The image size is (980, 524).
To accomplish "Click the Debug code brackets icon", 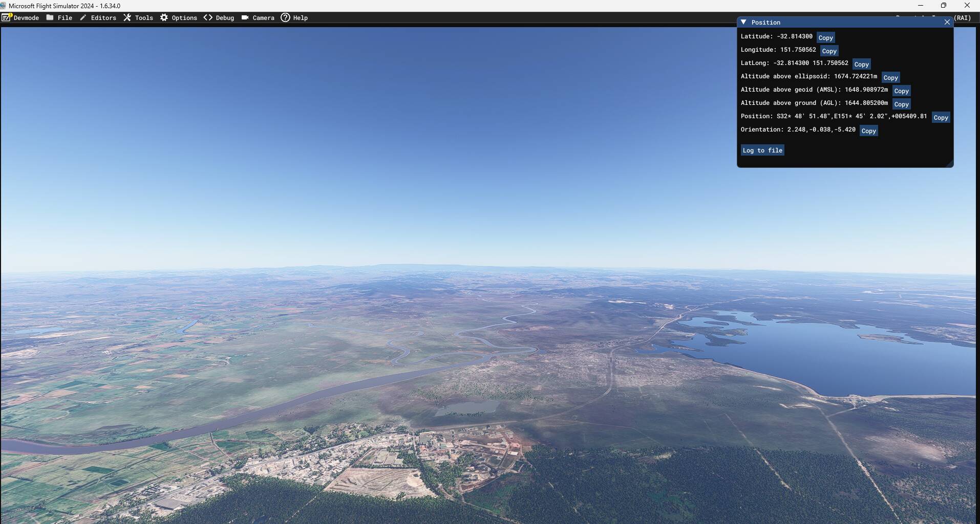I will pyautogui.click(x=208, y=17).
